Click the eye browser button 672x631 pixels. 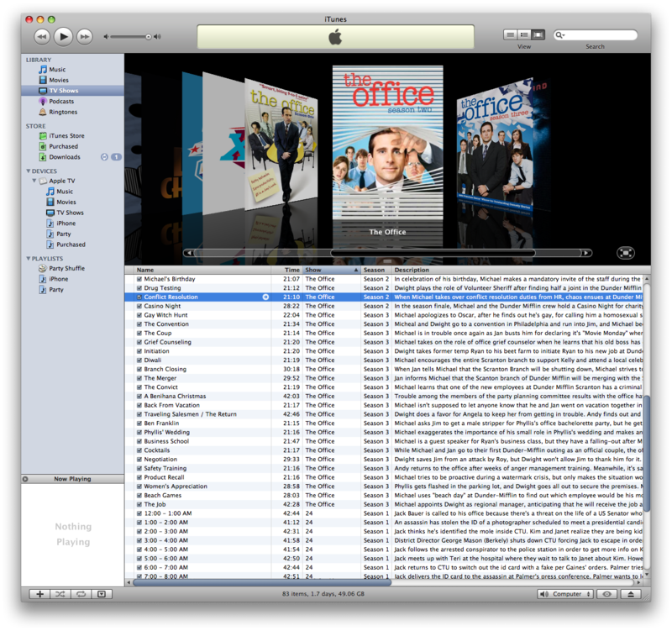click(x=606, y=594)
